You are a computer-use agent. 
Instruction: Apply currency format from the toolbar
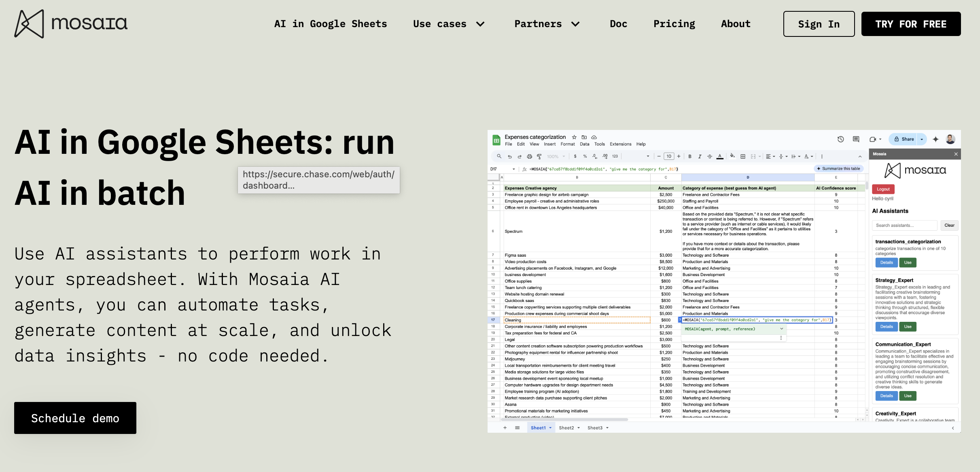point(575,157)
